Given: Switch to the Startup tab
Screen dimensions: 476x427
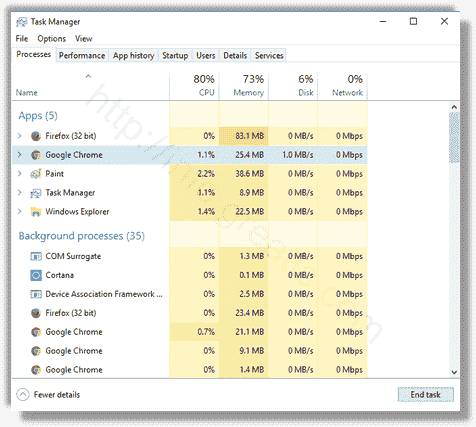Looking at the screenshot, I should click(x=175, y=56).
